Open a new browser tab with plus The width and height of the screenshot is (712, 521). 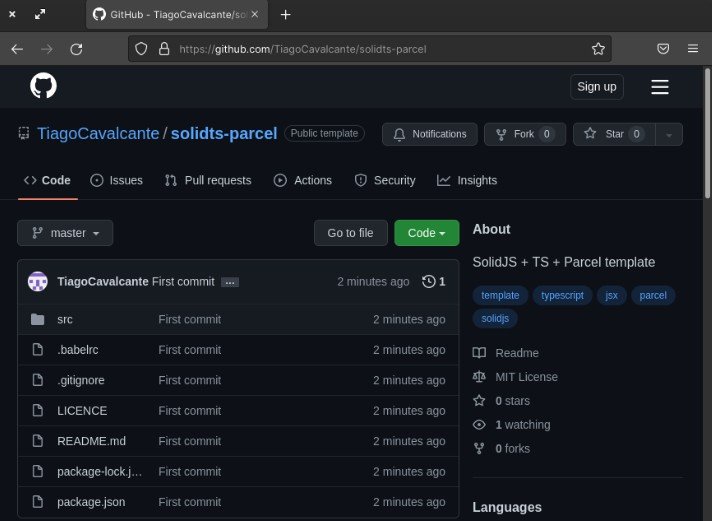[285, 15]
